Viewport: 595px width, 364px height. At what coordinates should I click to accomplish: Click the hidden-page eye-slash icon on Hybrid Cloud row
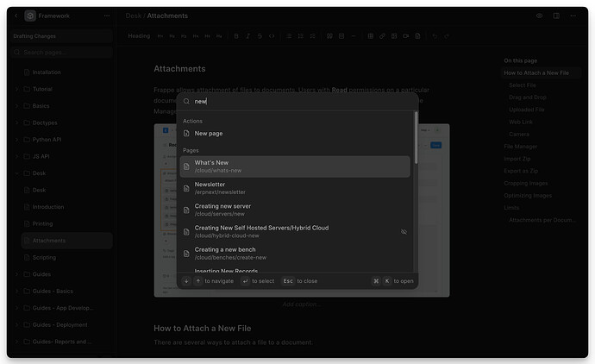[x=404, y=231]
